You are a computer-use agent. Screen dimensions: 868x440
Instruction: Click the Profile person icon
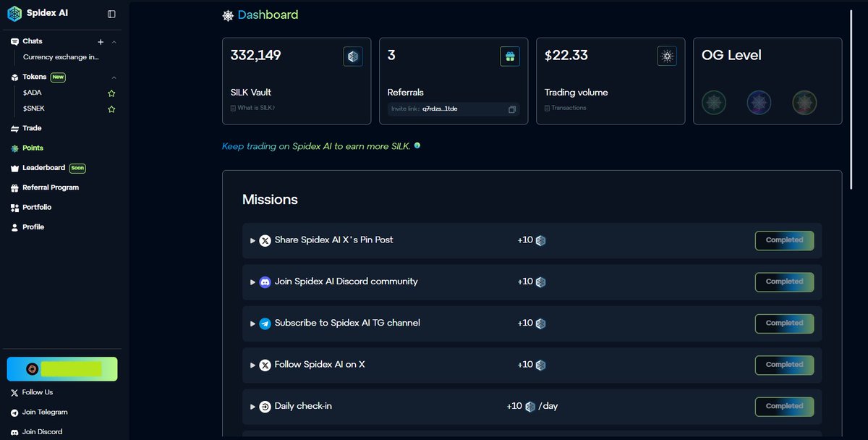click(14, 227)
